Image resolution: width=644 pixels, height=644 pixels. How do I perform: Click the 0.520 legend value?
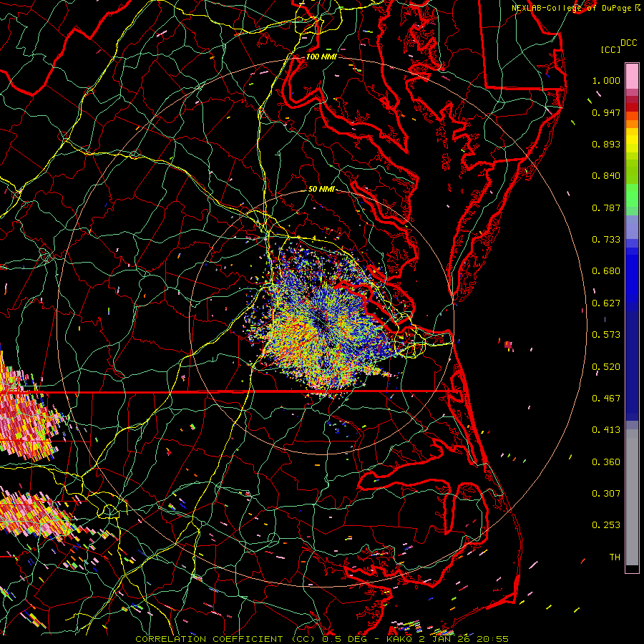606,367
